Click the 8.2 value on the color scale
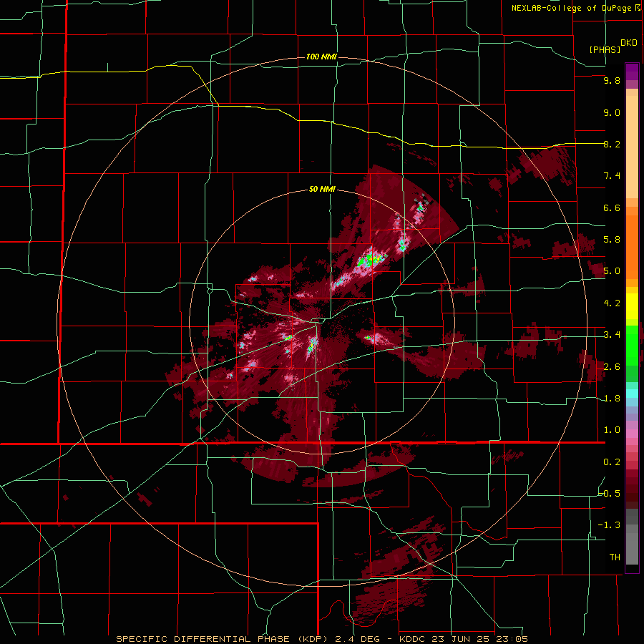Screen dimensions: 644x644 (x=612, y=144)
